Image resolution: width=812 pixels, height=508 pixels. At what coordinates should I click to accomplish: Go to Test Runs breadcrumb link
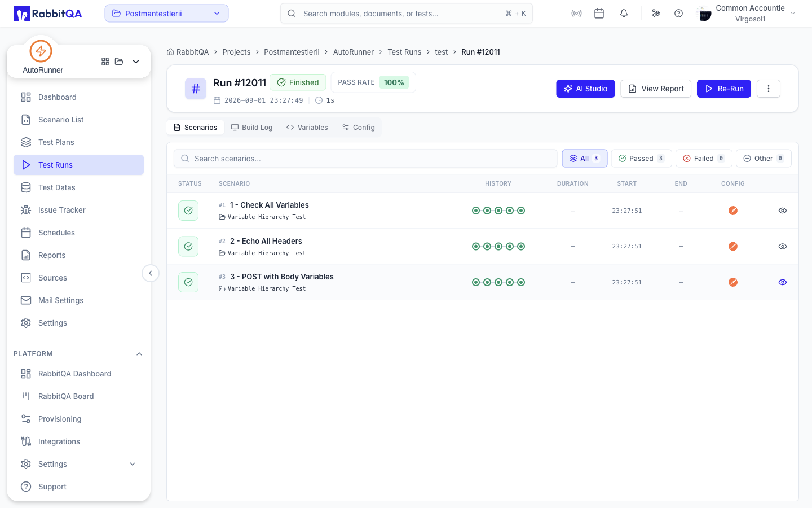tap(404, 52)
